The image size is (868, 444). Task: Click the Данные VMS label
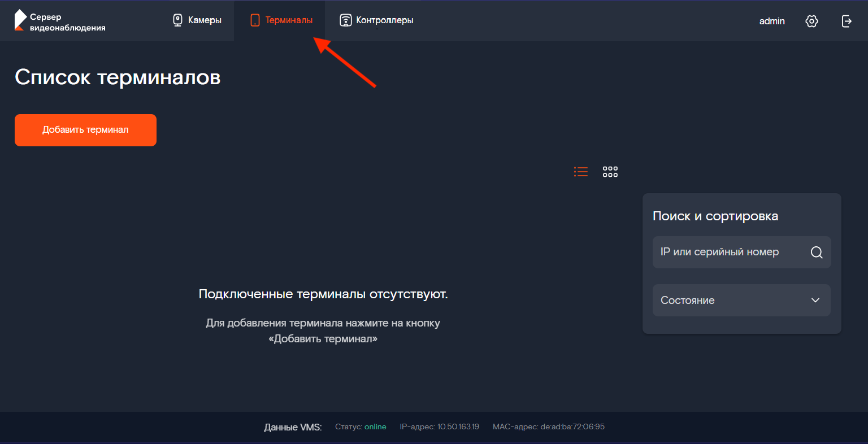(x=293, y=427)
